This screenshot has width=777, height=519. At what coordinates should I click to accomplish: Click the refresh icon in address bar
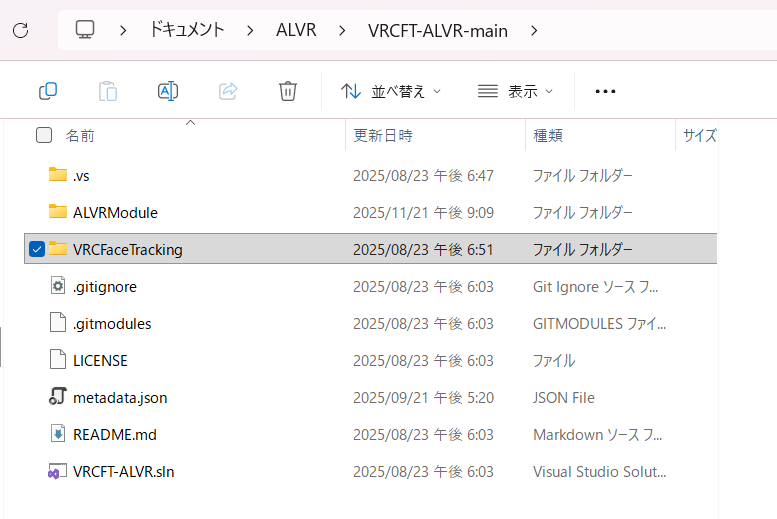point(20,30)
